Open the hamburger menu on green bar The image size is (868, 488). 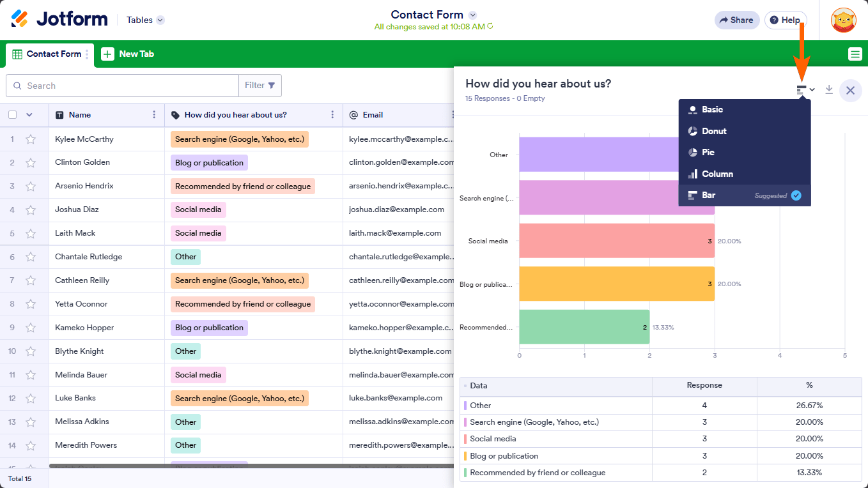855,54
